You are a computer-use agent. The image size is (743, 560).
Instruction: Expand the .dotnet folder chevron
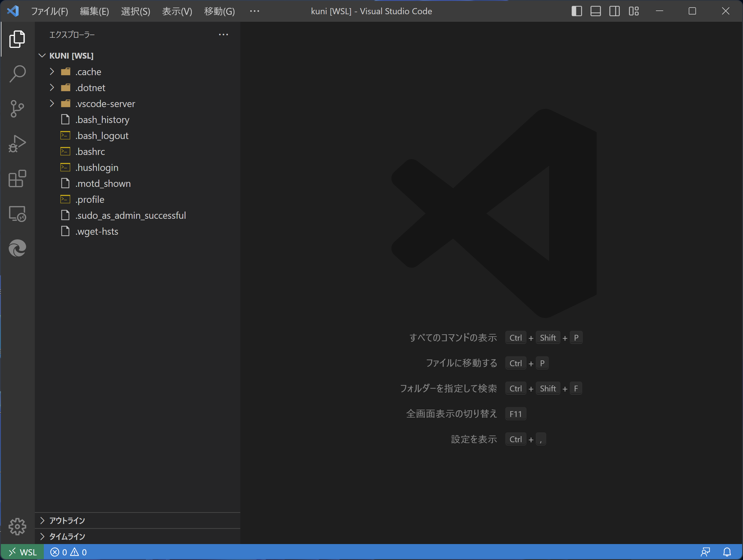pos(52,88)
